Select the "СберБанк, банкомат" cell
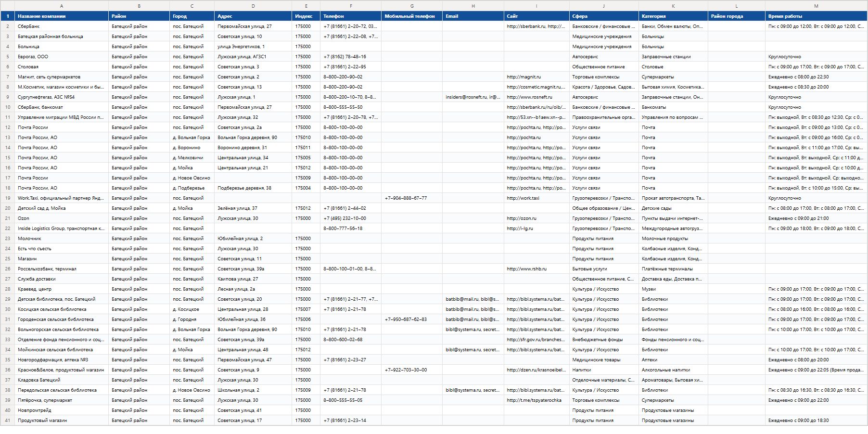Image resolution: width=868 pixels, height=434 pixels. click(62, 107)
